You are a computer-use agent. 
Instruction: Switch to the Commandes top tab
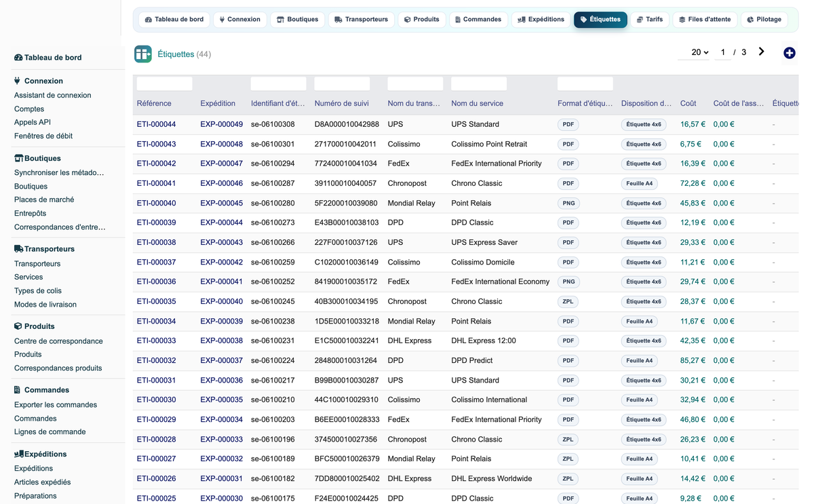tap(478, 20)
